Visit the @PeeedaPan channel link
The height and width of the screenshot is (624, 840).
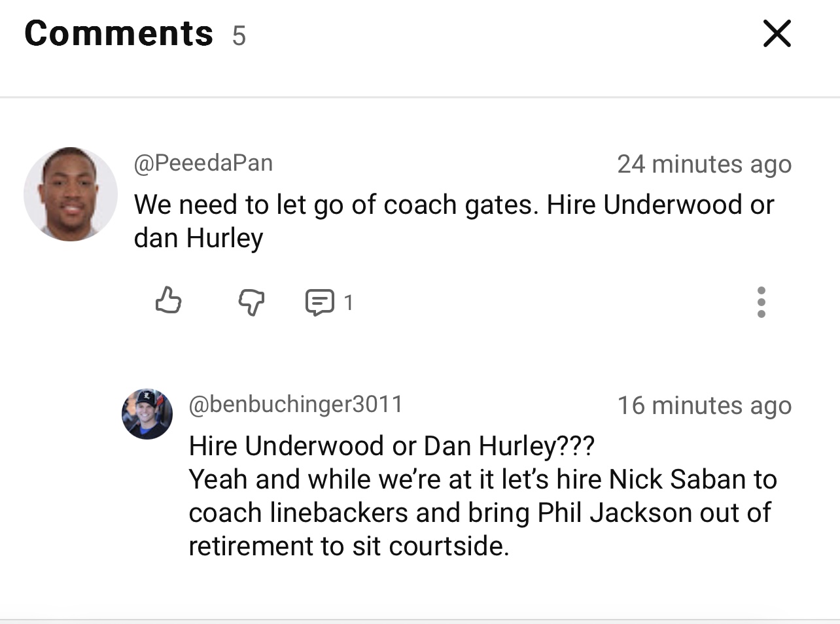tap(203, 163)
